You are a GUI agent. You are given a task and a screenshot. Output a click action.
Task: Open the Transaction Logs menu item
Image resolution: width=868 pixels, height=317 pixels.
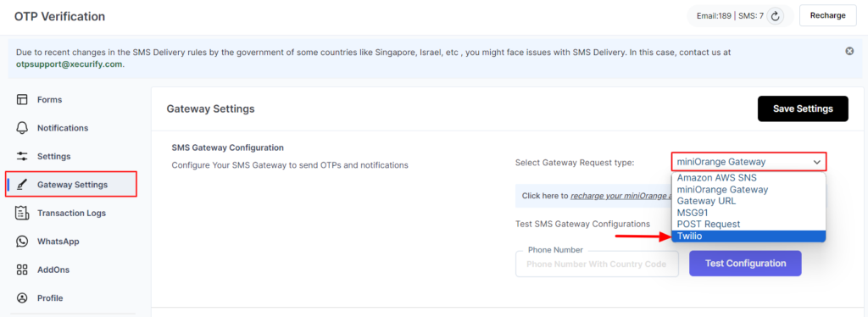click(71, 213)
